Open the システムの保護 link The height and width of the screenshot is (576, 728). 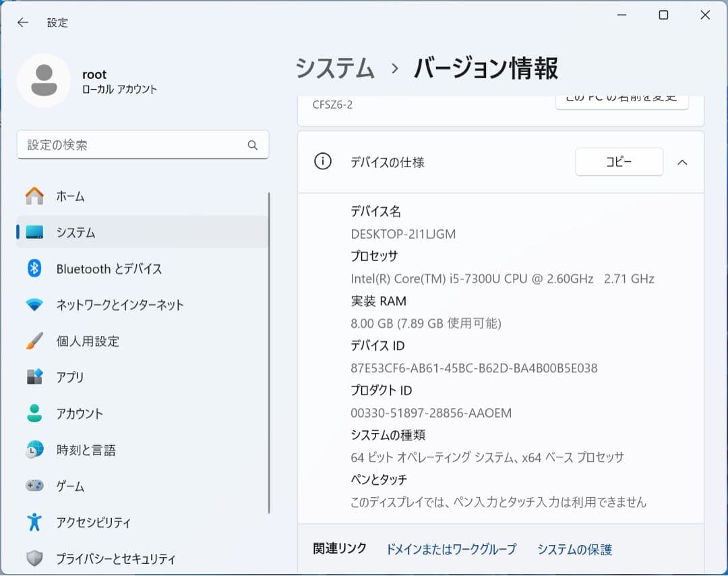pos(574,549)
